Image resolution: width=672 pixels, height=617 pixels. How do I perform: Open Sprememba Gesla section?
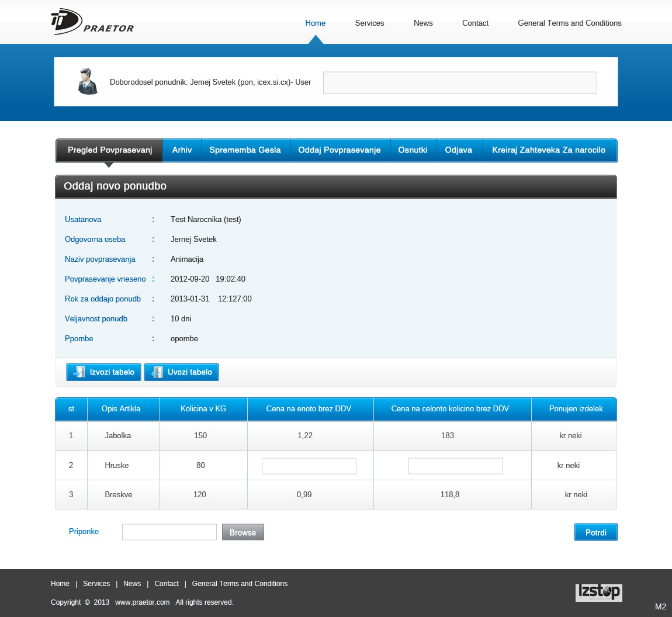tap(245, 150)
